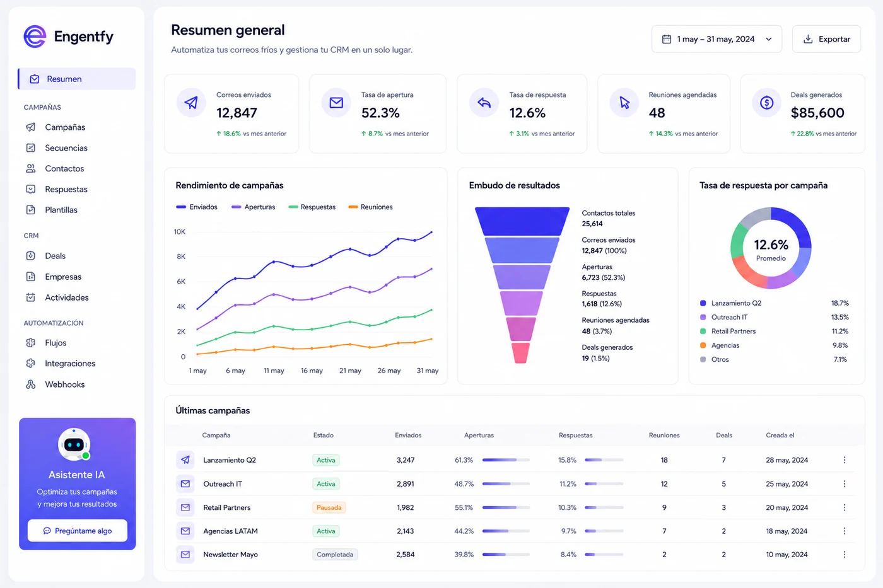Click the 61.3% aperturas progress bar
Viewport: 883px width, 588px height.
coord(506,460)
